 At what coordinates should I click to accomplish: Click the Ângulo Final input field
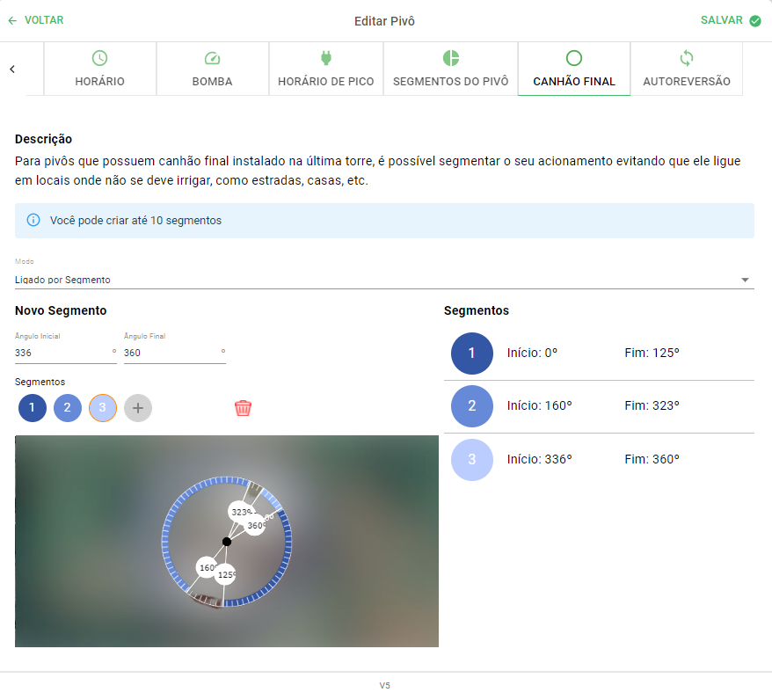click(175, 353)
